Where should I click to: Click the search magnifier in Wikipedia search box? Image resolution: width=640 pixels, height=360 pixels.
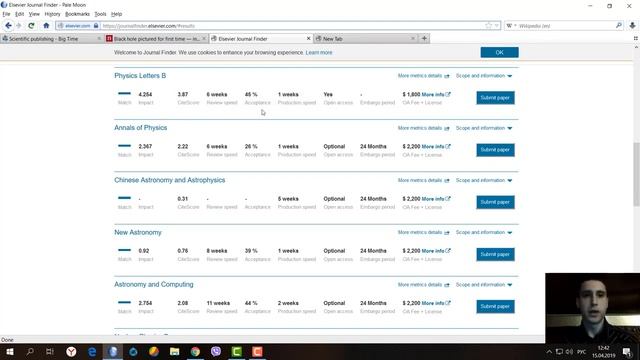tap(619, 26)
